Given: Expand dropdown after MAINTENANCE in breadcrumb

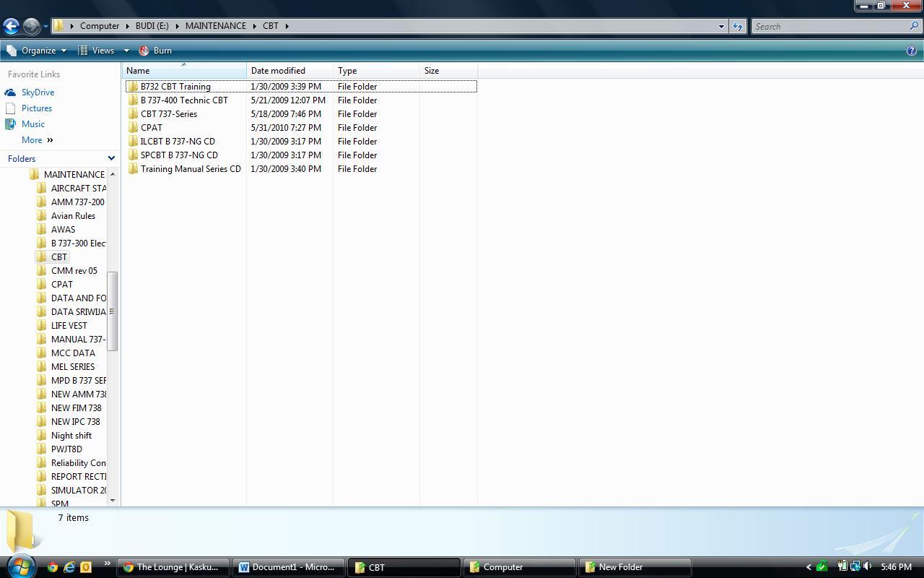Looking at the screenshot, I should pos(254,26).
